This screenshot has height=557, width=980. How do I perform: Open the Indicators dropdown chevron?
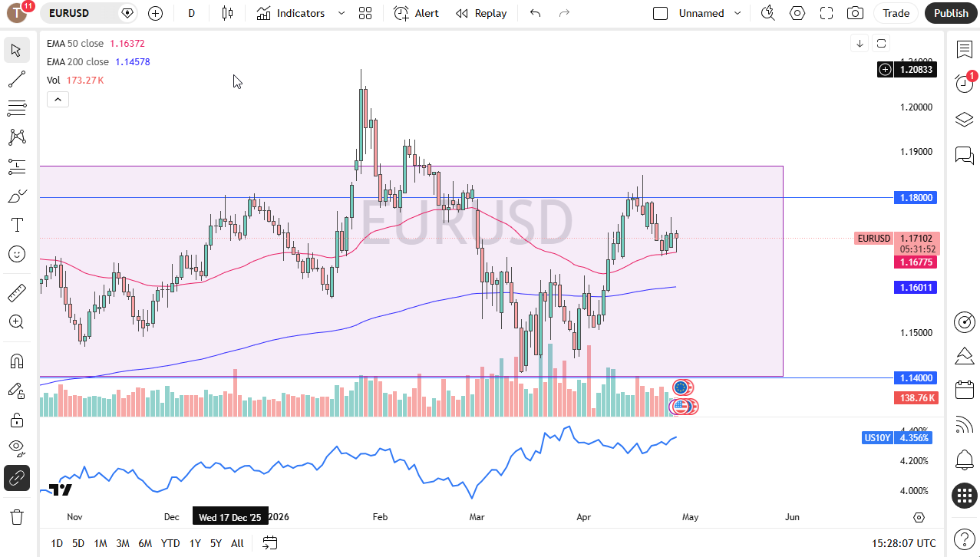[341, 13]
